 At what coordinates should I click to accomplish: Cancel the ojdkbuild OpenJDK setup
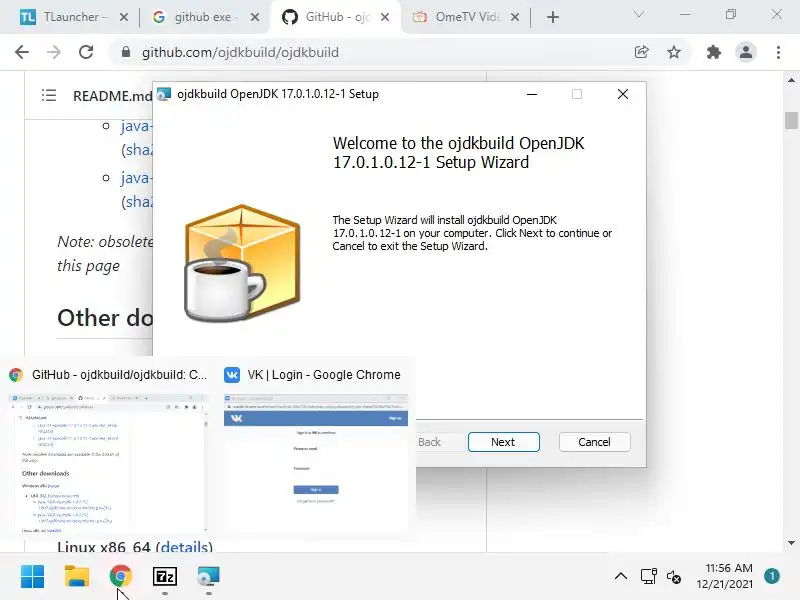click(x=594, y=442)
